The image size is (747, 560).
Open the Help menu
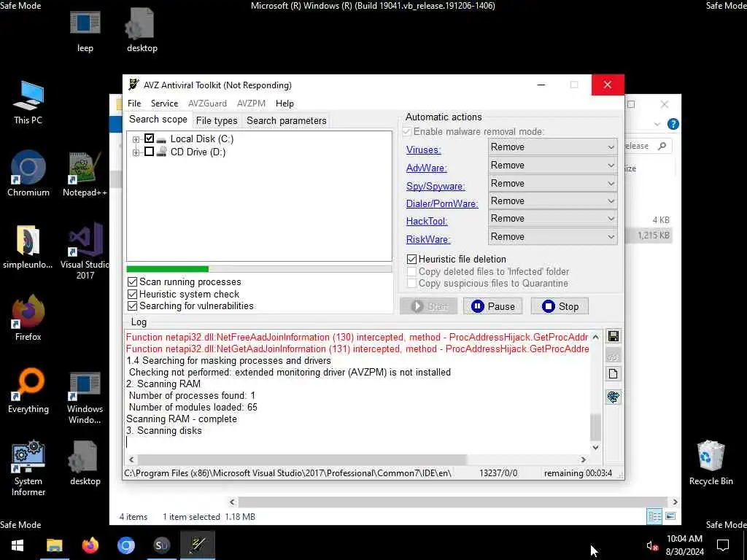click(x=285, y=104)
